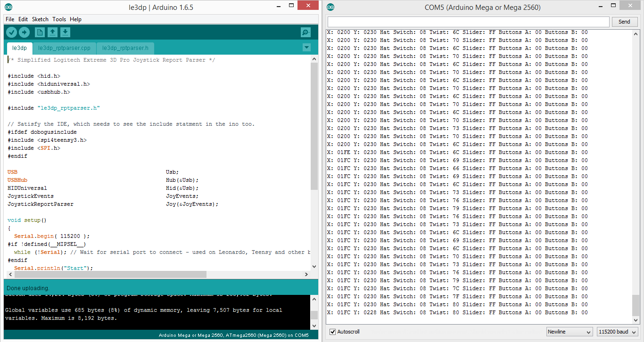This screenshot has width=644, height=342.
Task: Click the console output scrollbar down arrow
Action: click(314, 326)
